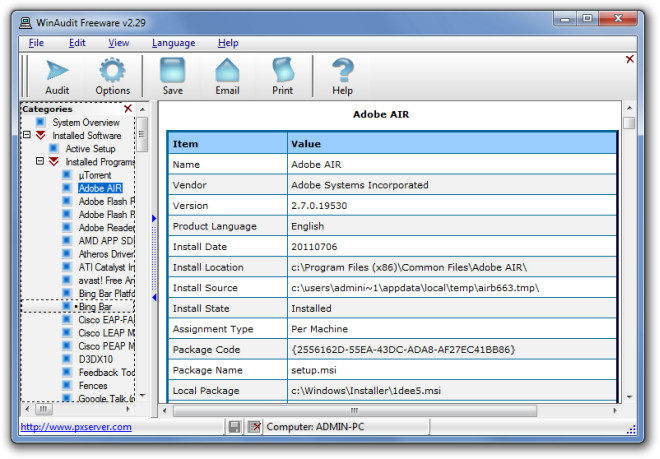Click Computer: ADMIN-PC in status bar
This screenshot has height=459, width=660.
315,427
